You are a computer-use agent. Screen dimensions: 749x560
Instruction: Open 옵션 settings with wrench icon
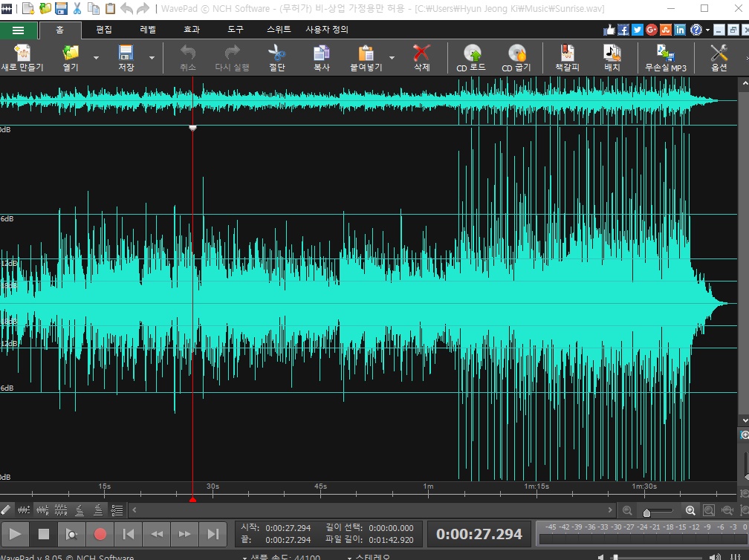point(719,58)
